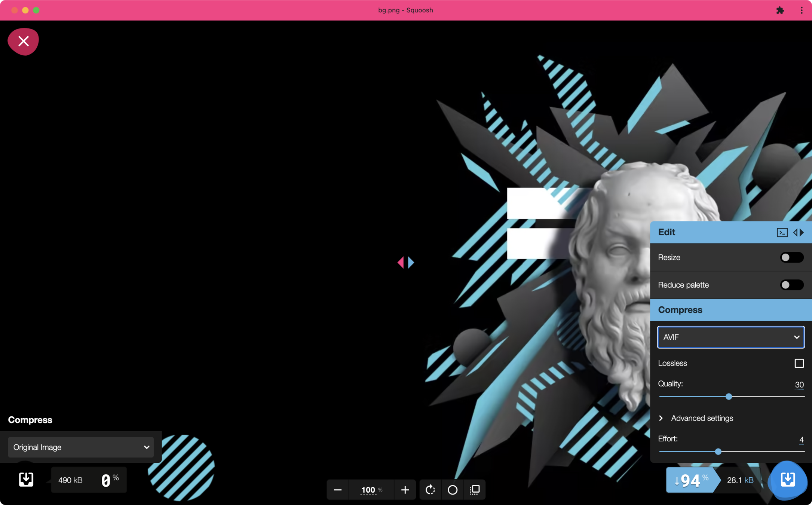Close the image with the pink X button
This screenshot has width=812, height=505.
click(x=23, y=41)
